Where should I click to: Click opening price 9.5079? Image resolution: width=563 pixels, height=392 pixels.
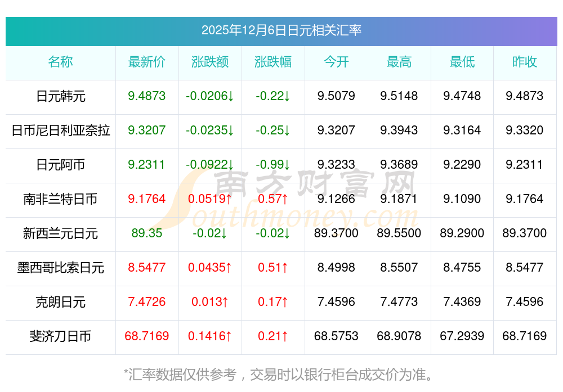point(336,96)
